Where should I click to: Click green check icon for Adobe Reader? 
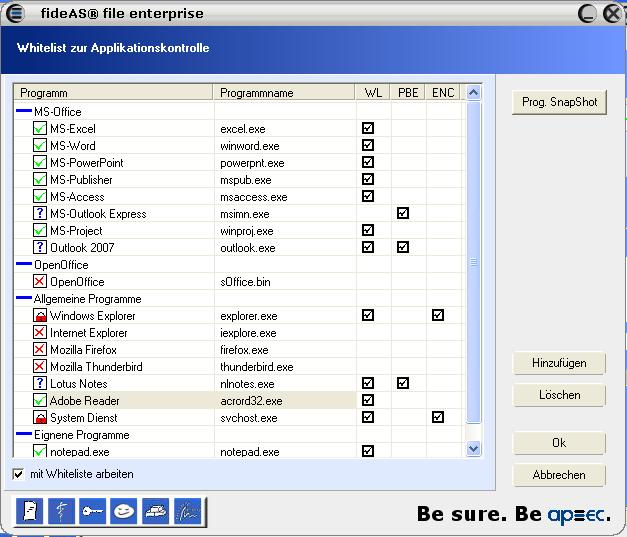point(40,400)
